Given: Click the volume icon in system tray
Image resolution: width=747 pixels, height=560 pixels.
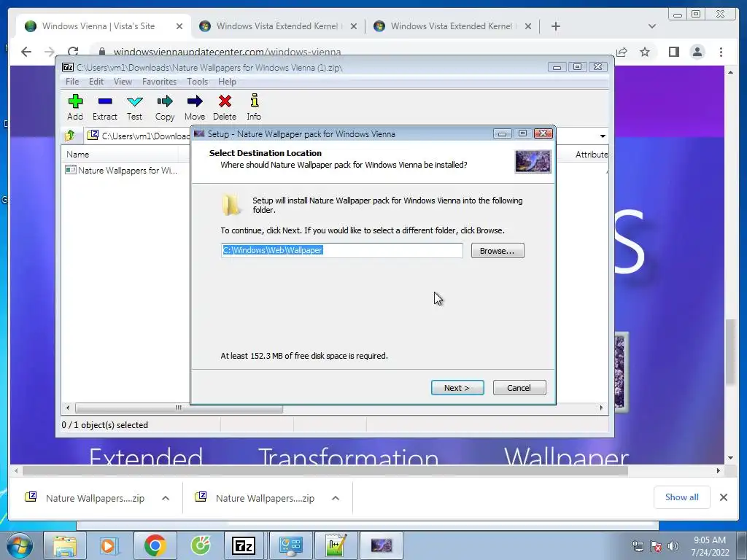Looking at the screenshot, I should 673,546.
